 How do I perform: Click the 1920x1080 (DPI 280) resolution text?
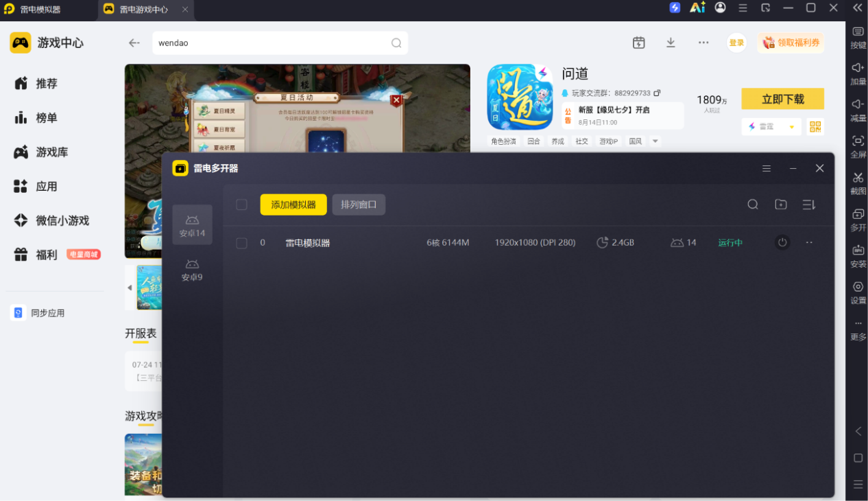coord(535,243)
